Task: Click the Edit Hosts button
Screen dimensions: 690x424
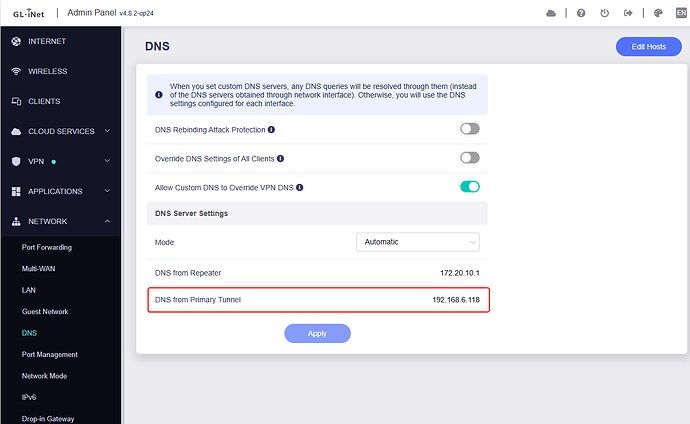Action: (648, 47)
